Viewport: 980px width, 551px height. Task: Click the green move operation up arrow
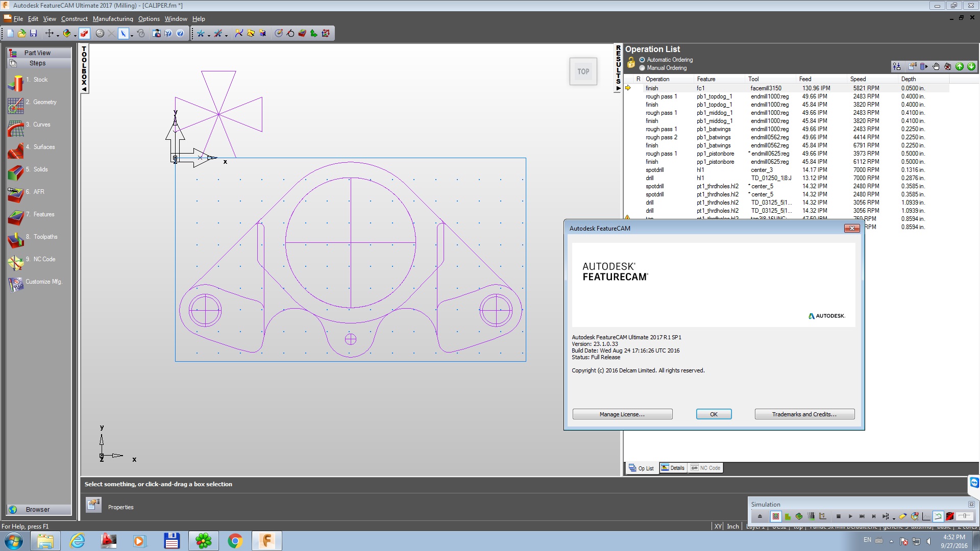point(960,66)
